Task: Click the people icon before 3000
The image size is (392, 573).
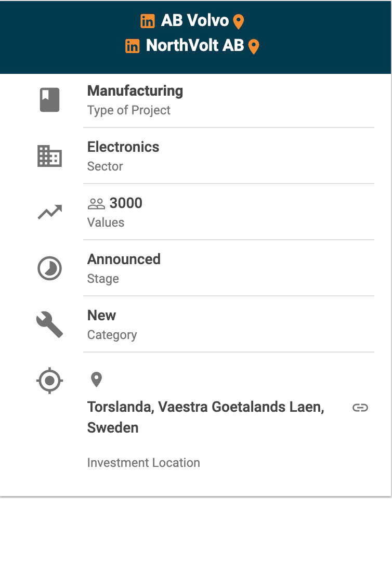Action: (x=96, y=203)
